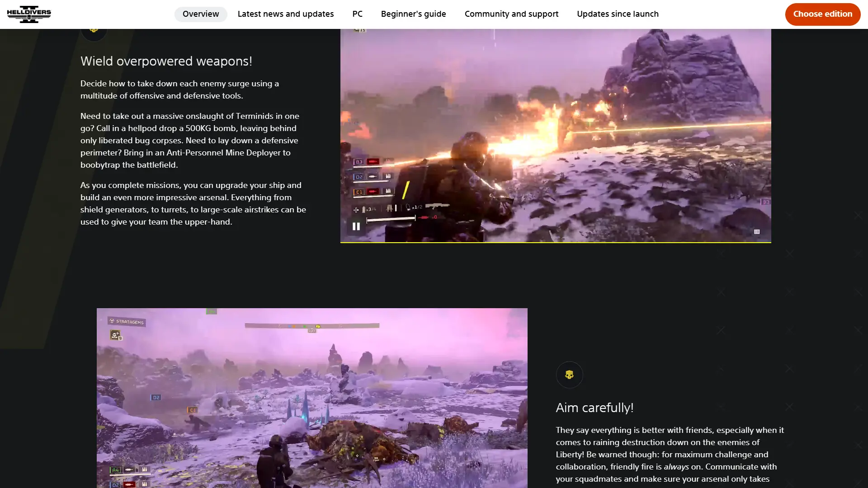Click the friendly fire paragraph text

[669, 455]
